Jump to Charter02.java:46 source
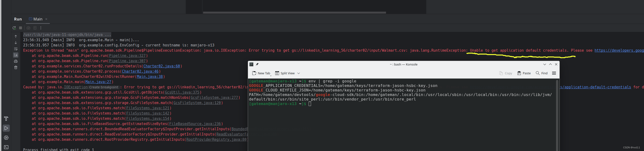The height and width of the screenshot is (151, 644). pos(140,71)
